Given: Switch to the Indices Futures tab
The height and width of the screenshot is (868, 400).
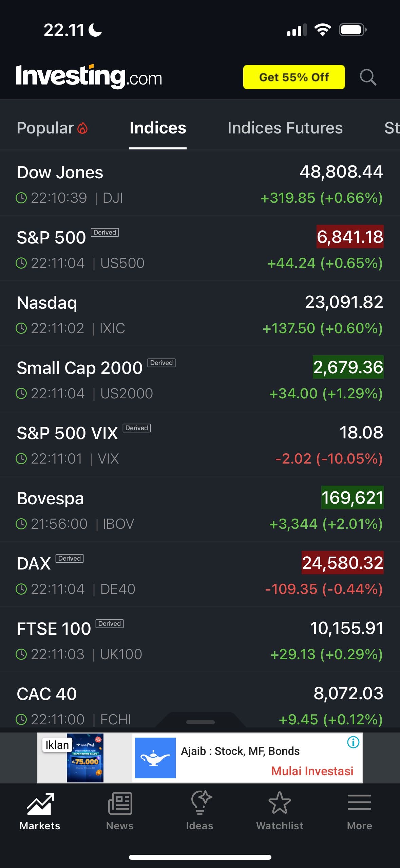Looking at the screenshot, I should coord(285,128).
